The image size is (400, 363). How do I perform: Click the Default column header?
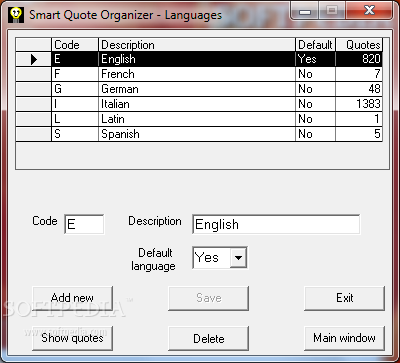315,45
